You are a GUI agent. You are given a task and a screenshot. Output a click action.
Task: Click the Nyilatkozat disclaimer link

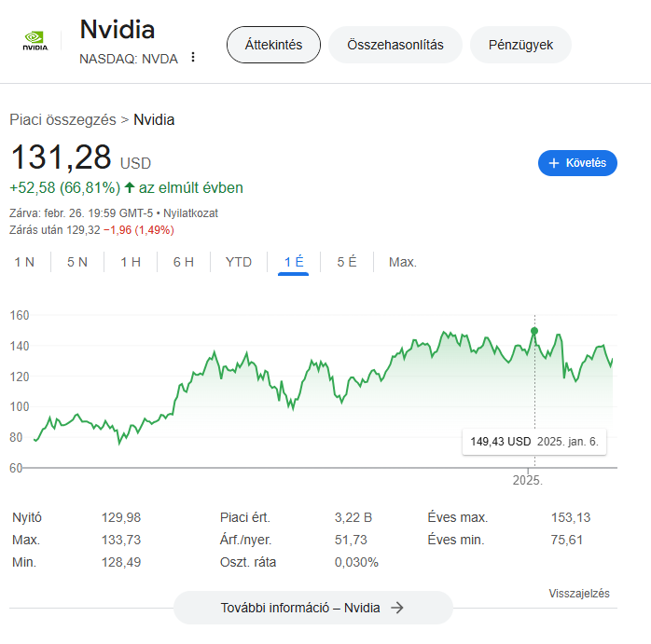[190, 213]
